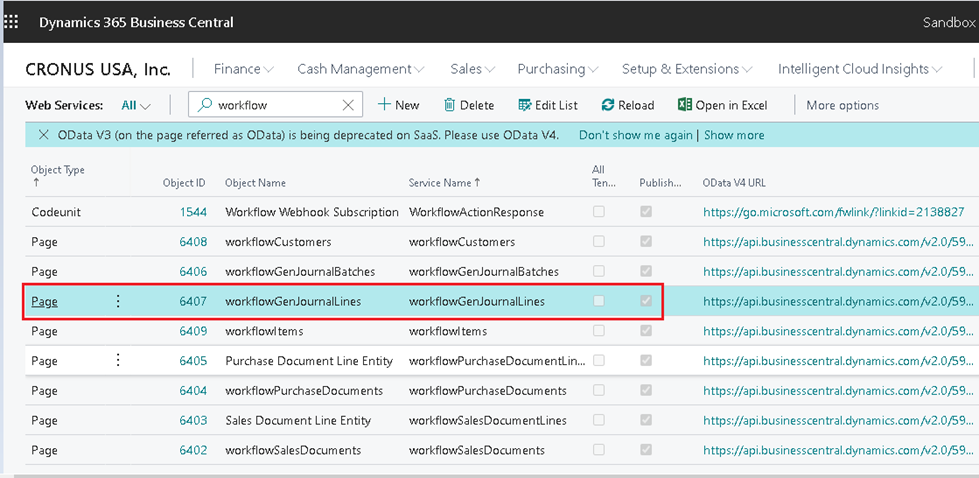Click Don't show me again link
Image resolution: width=979 pixels, height=478 pixels.
point(636,135)
